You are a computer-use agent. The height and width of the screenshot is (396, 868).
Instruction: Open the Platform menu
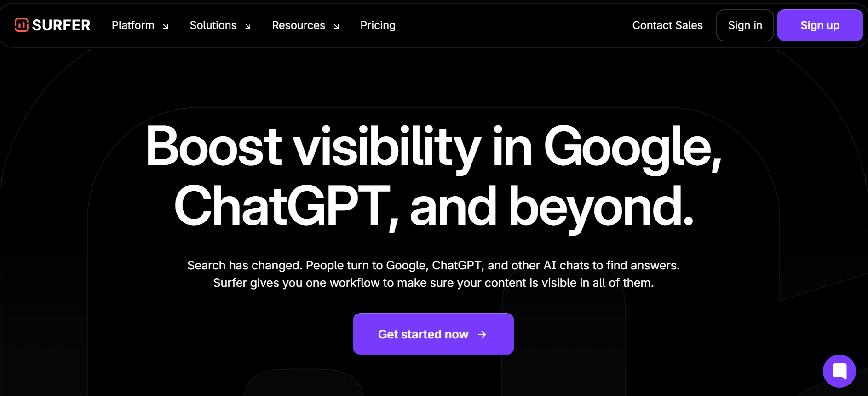(x=133, y=25)
